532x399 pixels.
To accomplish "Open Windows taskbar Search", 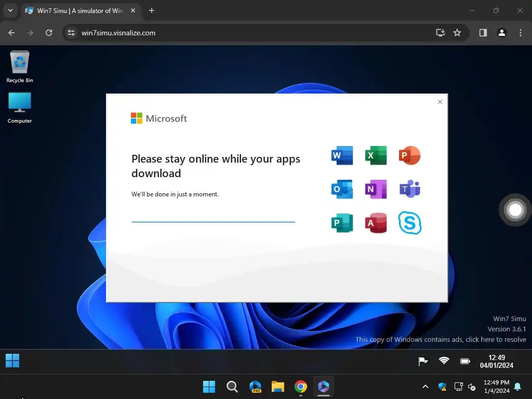I will coord(232,387).
